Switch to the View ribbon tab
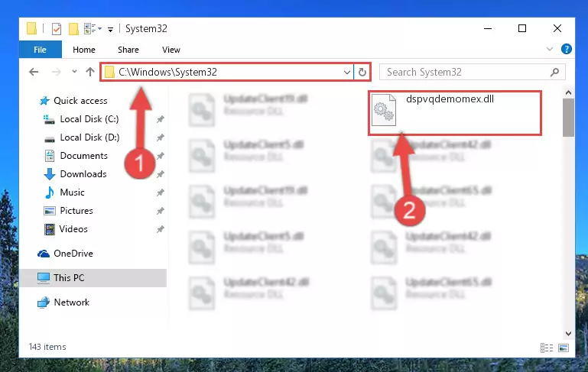Viewport: 588px width, 372px height. 171,50
